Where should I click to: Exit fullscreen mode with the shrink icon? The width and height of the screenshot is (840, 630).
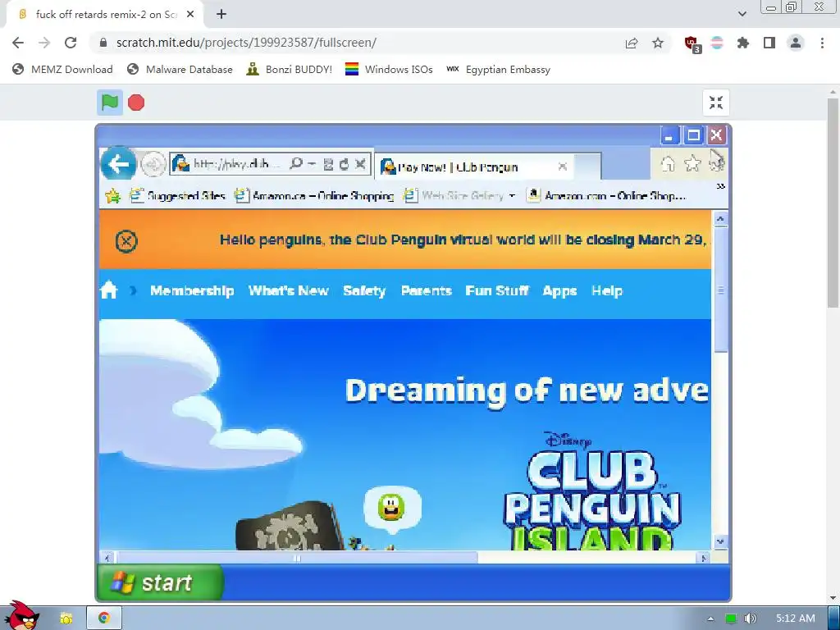[715, 103]
